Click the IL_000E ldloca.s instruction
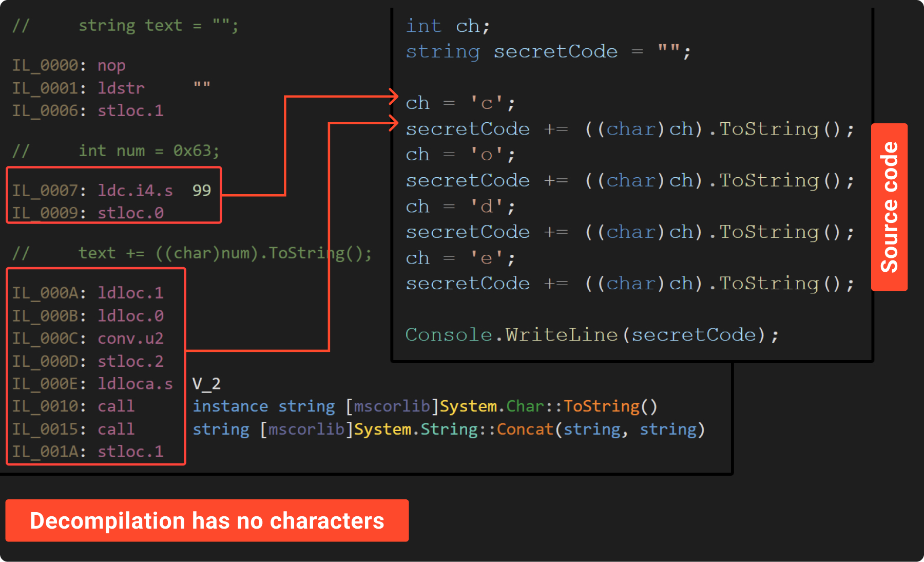The width and height of the screenshot is (924, 562). pos(92,384)
